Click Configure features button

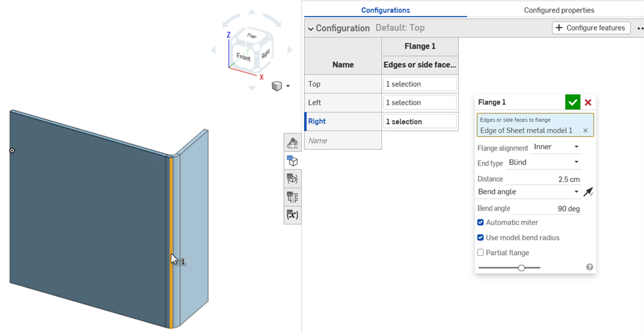click(x=591, y=28)
